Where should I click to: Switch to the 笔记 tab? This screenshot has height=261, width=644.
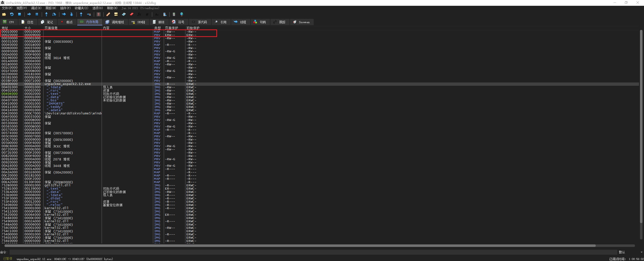pyautogui.click(x=47, y=22)
